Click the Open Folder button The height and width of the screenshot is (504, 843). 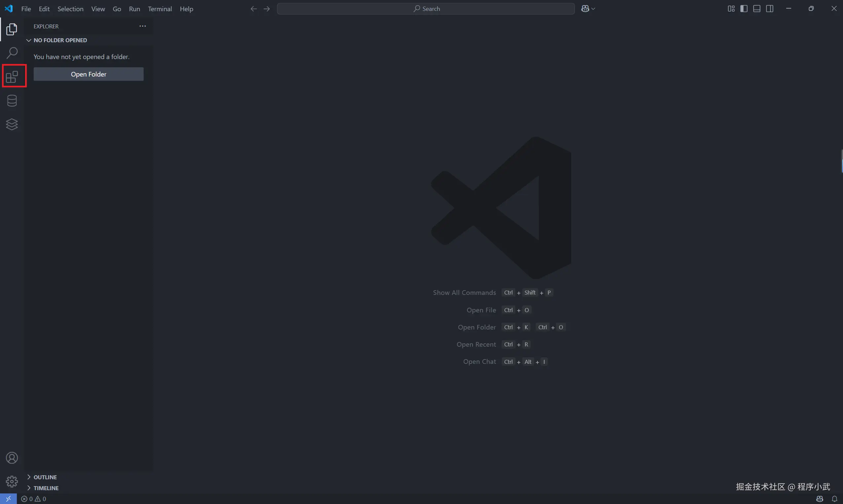(88, 74)
